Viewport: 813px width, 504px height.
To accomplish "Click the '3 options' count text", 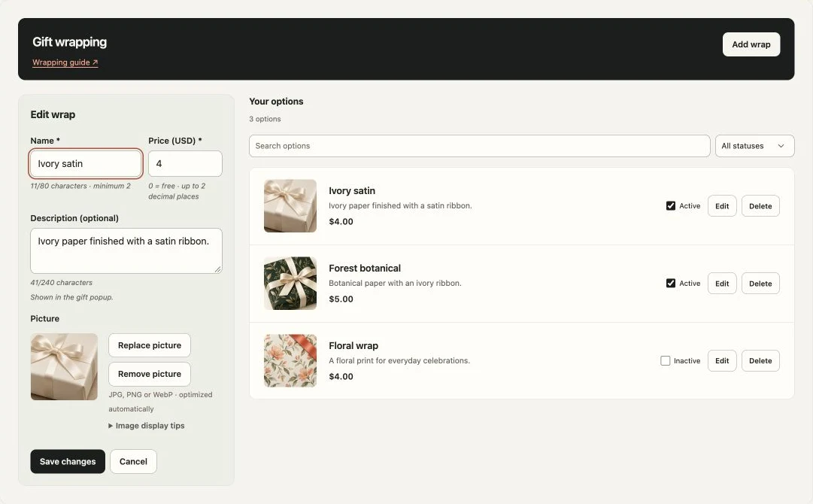I will tap(265, 119).
